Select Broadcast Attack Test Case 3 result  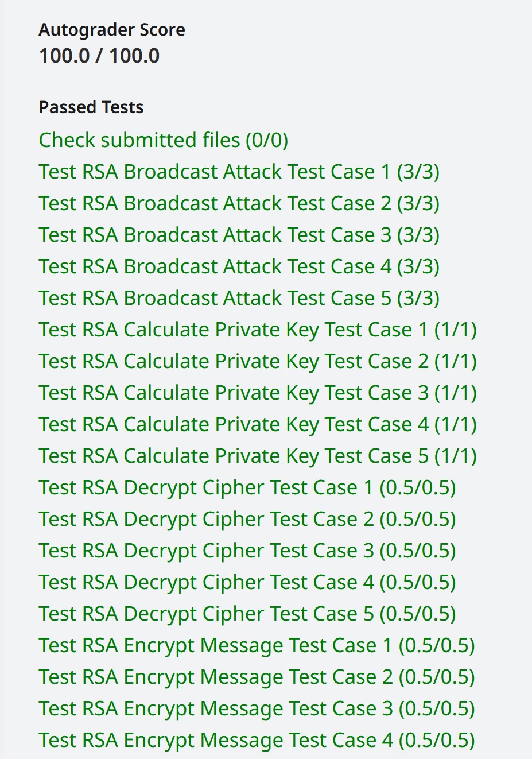239,235
